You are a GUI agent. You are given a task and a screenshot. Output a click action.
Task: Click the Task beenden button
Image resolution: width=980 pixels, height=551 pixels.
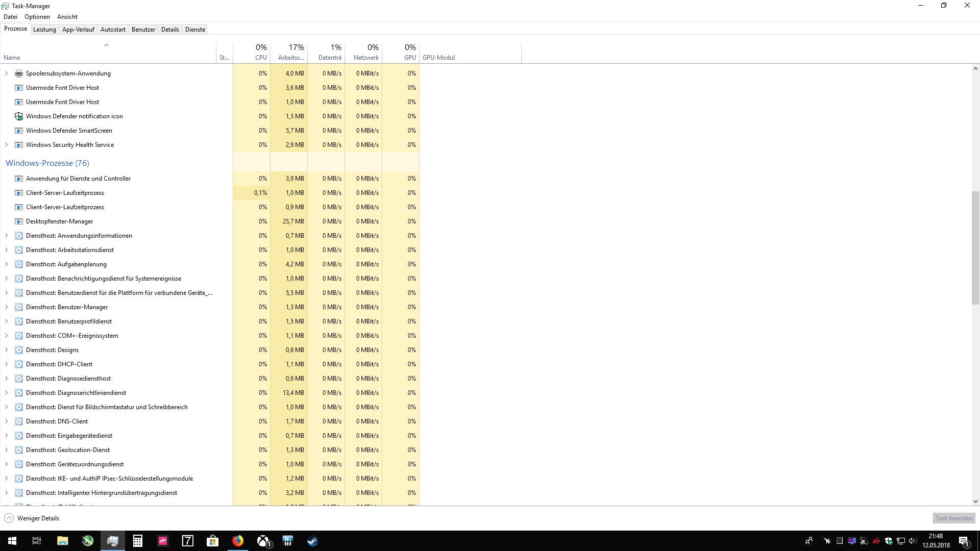coord(953,518)
